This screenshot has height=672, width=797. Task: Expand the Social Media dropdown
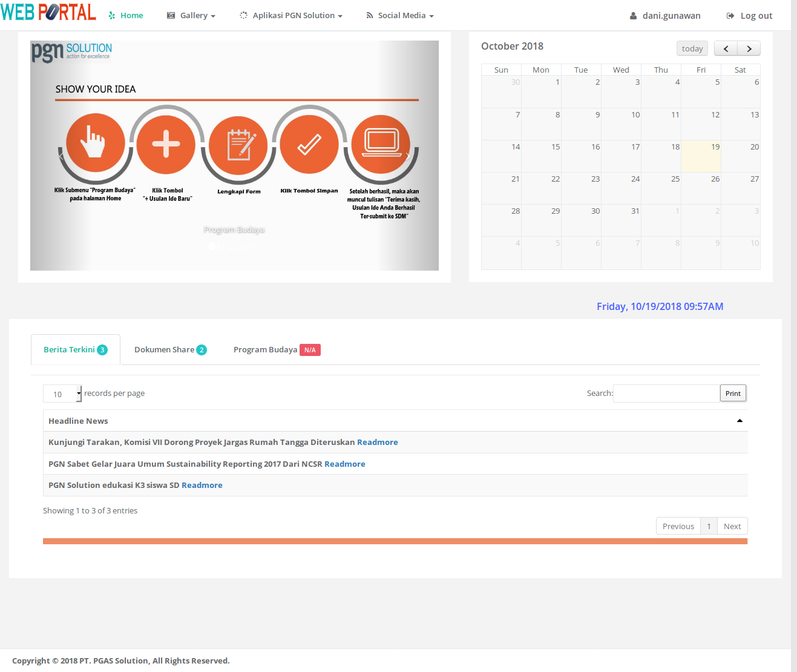[x=400, y=16]
